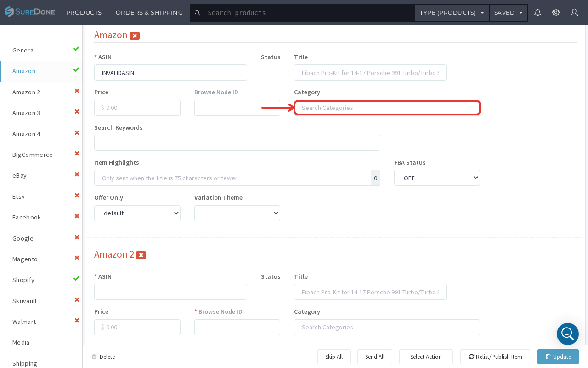Click the Amazon Title field
The height and width of the screenshot is (368, 588).
click(x=370, y=73)
